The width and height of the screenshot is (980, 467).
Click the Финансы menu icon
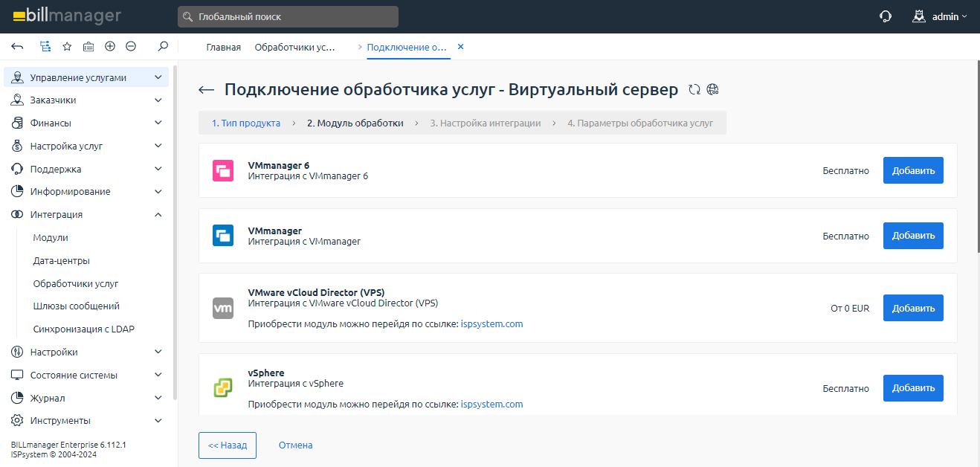pos(17,123)
